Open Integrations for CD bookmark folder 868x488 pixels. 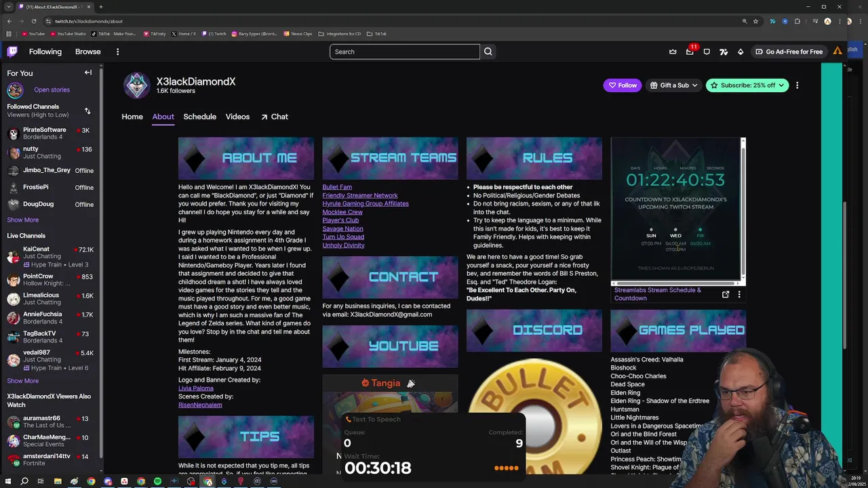[340, 33]
